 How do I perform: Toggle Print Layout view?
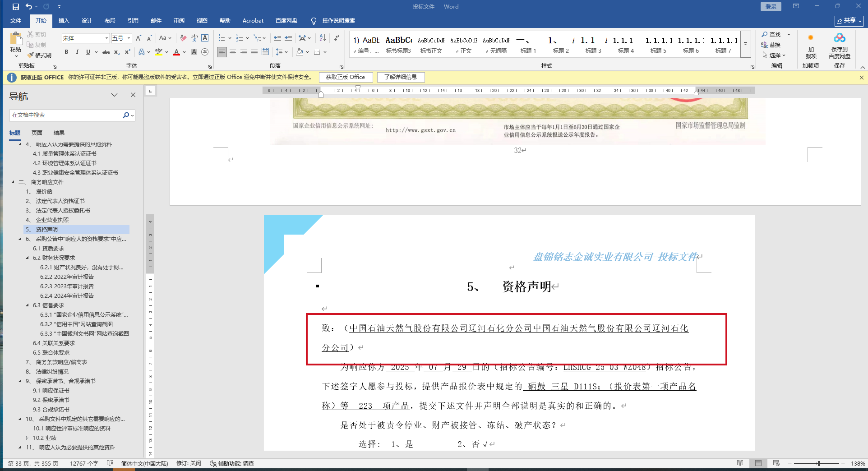(x=758, y=463)
